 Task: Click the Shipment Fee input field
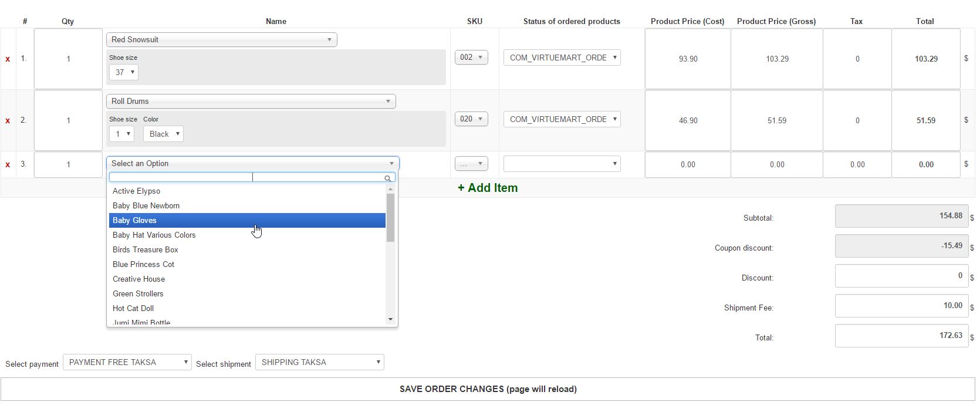pyautogui.click(x=901, y=306)
